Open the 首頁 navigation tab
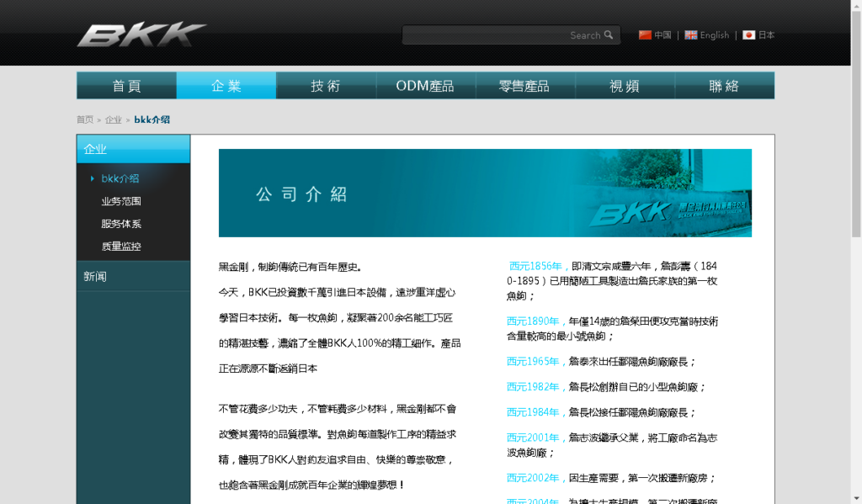The width and height of the screenshot is (862, 504). click(126, 86)
